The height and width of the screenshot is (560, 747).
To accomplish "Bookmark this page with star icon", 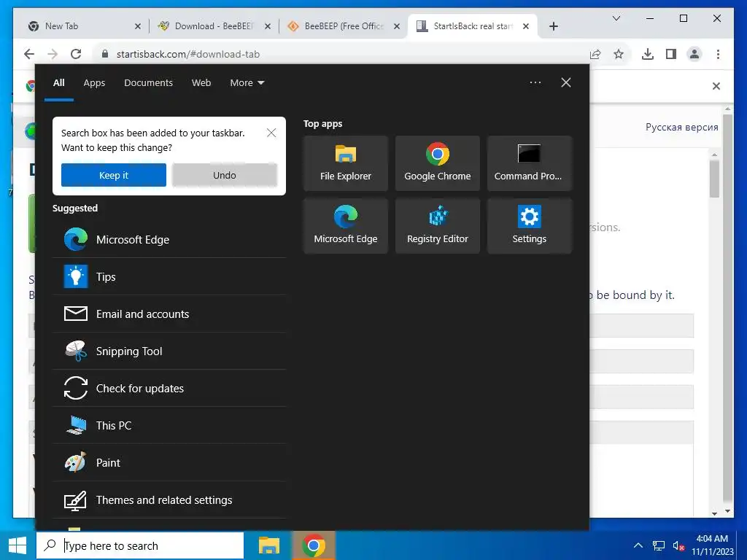I will pos(619,54).
